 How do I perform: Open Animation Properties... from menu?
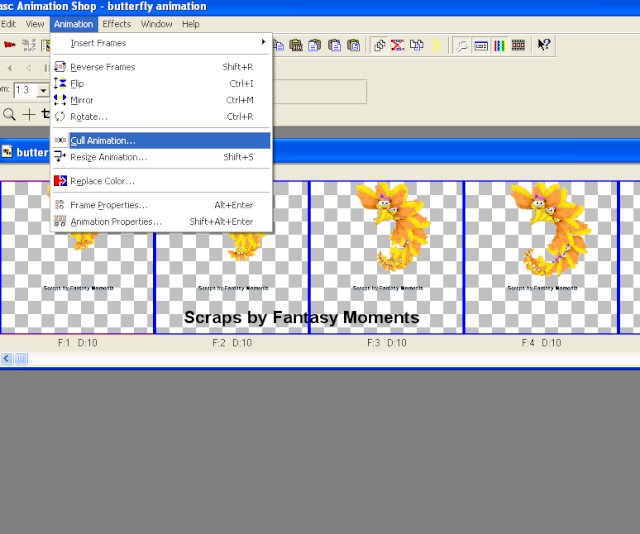tap(162, 222)
